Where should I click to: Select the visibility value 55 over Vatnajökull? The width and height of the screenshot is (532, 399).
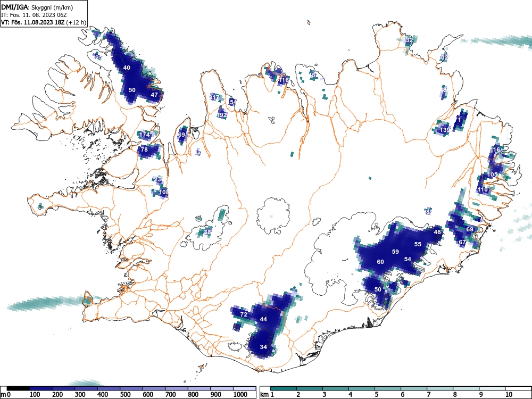[x=418, y=244]
